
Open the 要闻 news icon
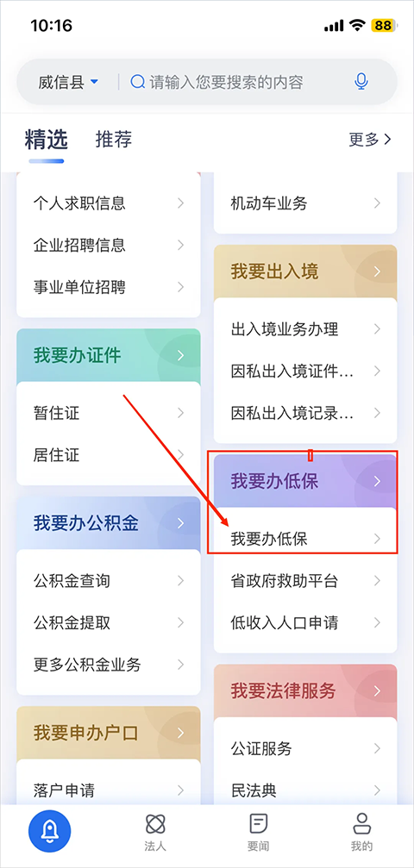258,824
